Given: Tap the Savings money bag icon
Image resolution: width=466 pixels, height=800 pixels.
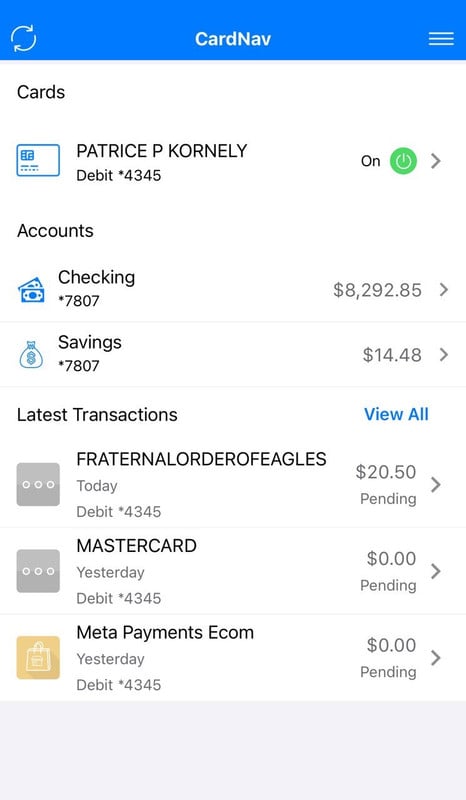Looking at the screenshot, I should click(x=32, y=354).
